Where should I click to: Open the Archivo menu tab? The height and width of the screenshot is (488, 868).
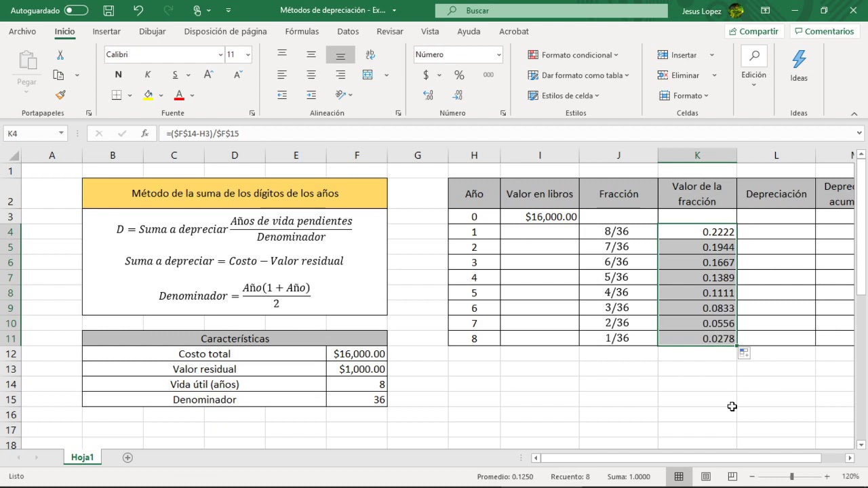(x=22, y=31)
